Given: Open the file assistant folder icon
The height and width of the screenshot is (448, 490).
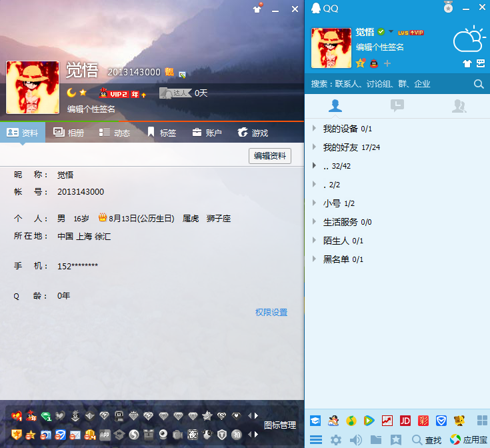Looking at the screenshot, I should tap(376, 440).
